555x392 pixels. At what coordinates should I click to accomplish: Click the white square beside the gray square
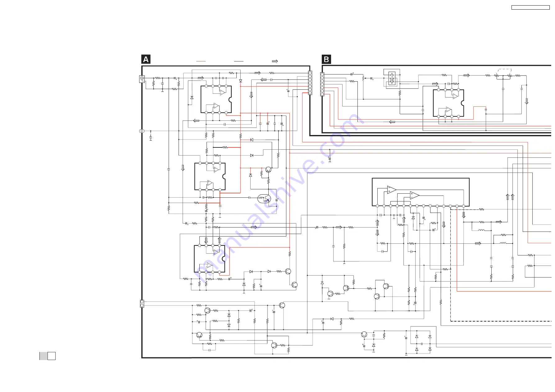52,356
